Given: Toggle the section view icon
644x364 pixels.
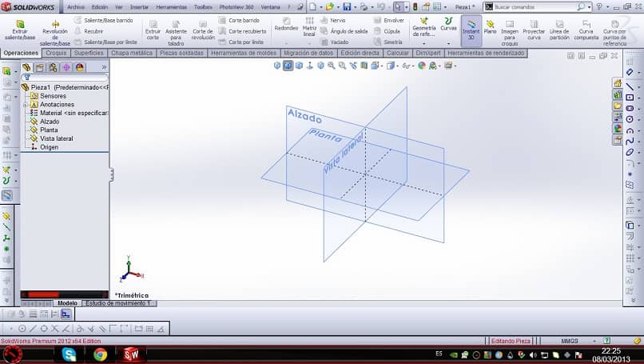Looking at the screenshot, I should pyautogui.click(x=364, y=66).
